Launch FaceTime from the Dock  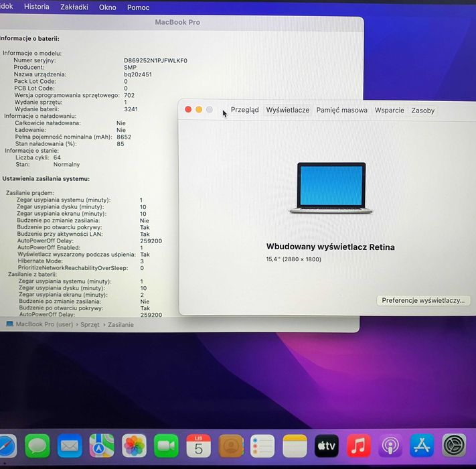pos(166,446)
